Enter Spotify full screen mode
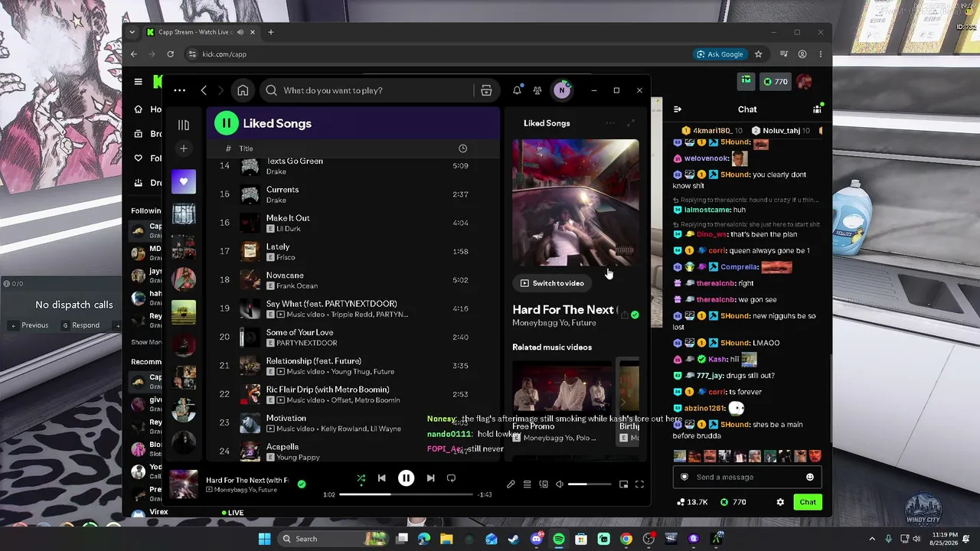The image size is (980, 551). coord(639,484)
